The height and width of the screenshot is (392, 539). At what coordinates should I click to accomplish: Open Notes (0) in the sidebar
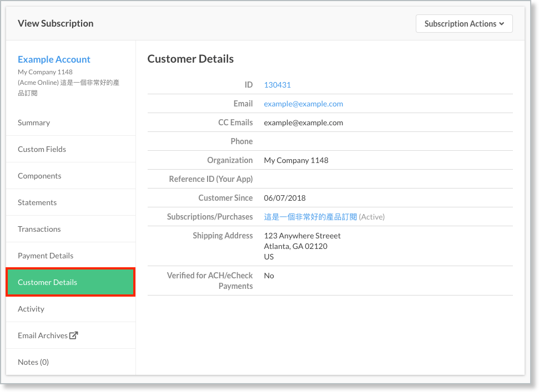click(33, 362)
